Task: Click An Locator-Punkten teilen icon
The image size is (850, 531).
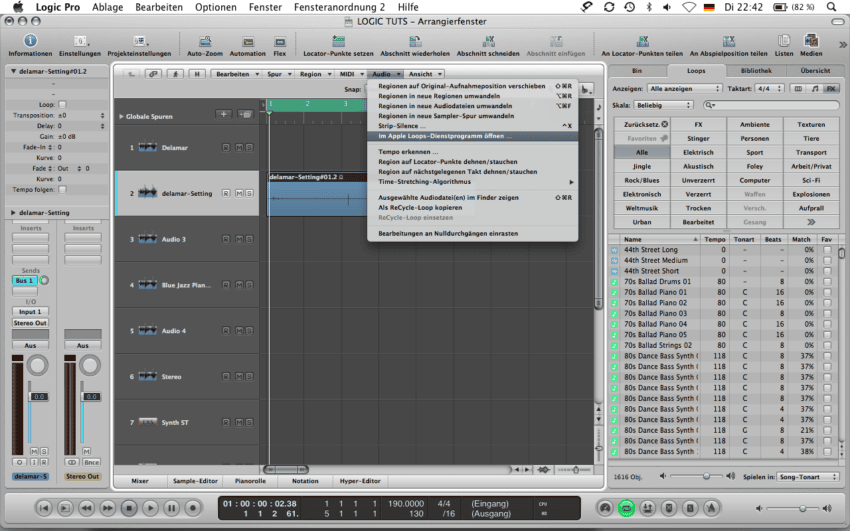Action: [x=642, y=41]
